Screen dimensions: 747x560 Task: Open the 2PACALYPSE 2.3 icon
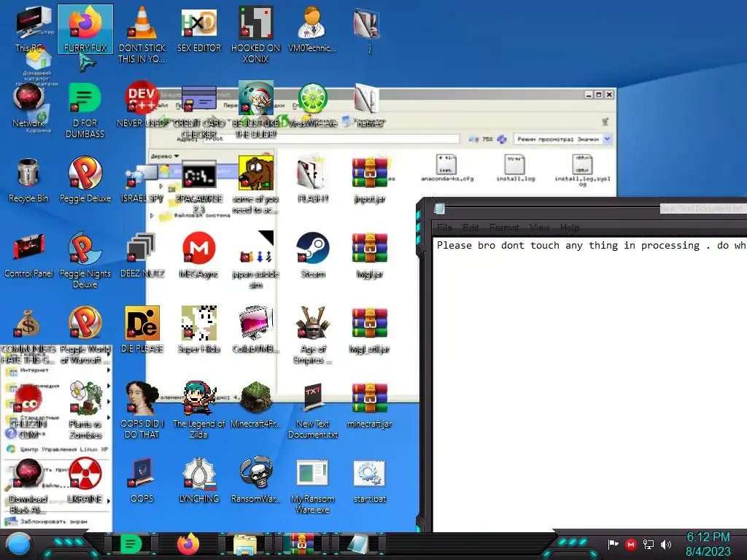point(198,186)
